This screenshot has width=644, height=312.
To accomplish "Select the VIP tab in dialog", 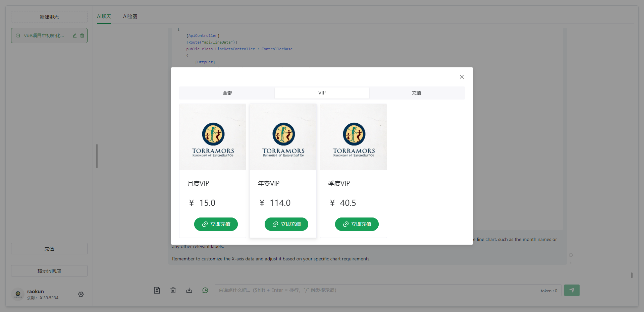I will [x=322, y=93].
